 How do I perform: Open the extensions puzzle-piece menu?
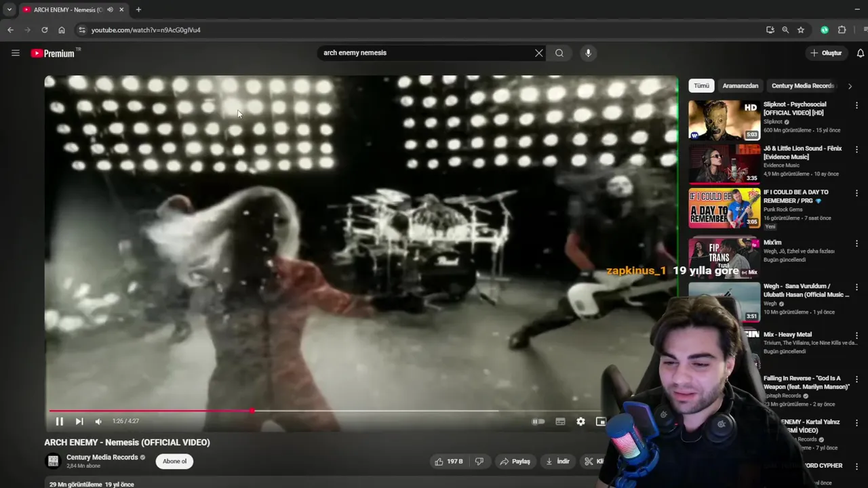pos(842,30)
